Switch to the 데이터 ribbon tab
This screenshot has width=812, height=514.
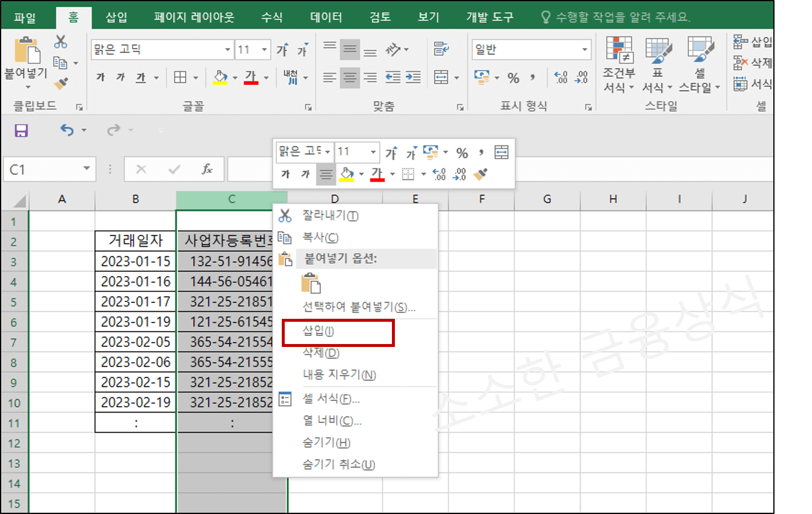(326, 16)
